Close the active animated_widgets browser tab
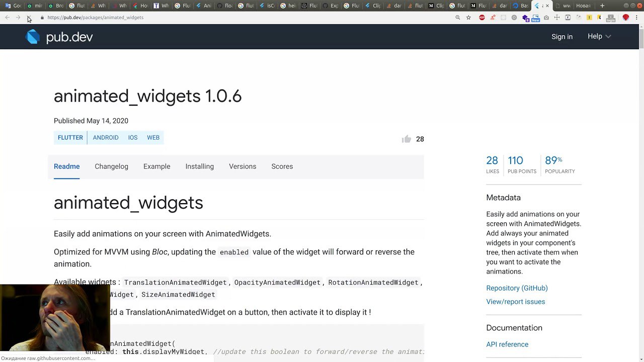Image resolution: width=644 pixels, height=362 pixels. click(x=547, y=6)
